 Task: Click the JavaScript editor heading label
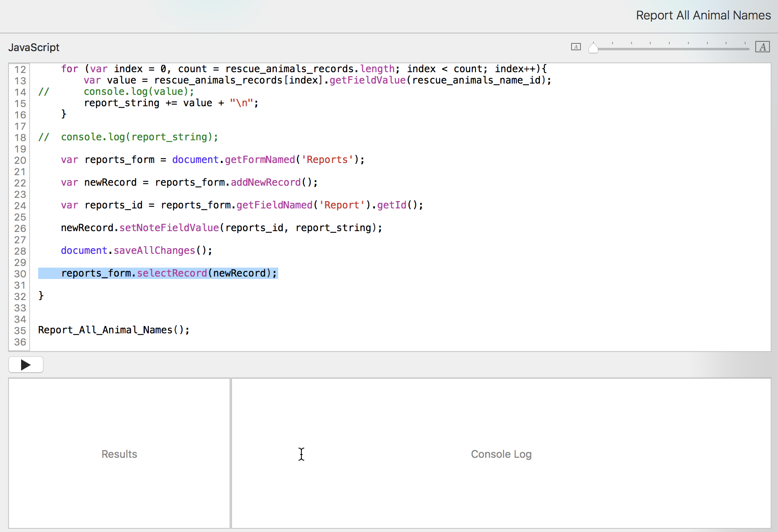pyautogui.click(x=34, y=47)
